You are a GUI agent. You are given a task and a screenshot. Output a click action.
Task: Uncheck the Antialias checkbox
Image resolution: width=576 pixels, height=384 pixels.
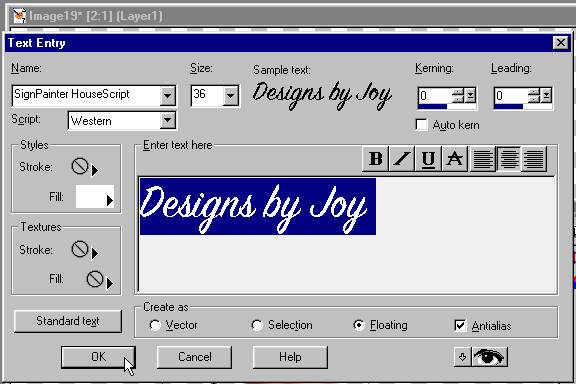click(x=460, y=325)
